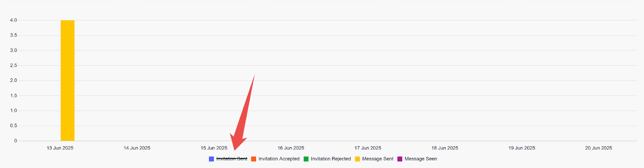The height and width of the screenshot is (168, 644).
Task: Click the green Invitation Rejected legend swatch
Action: [306, 159]
